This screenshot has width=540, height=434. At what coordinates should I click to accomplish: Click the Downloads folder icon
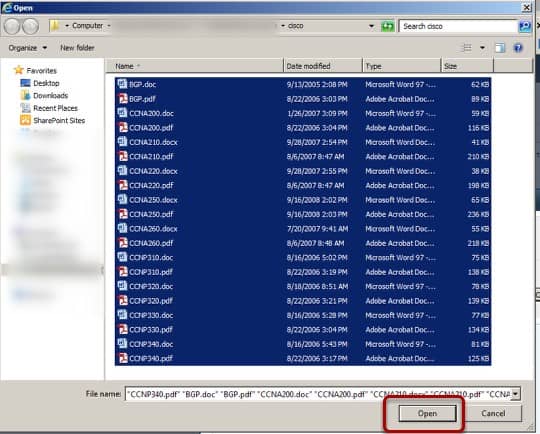pyautogui.click(x=25, y=95)
